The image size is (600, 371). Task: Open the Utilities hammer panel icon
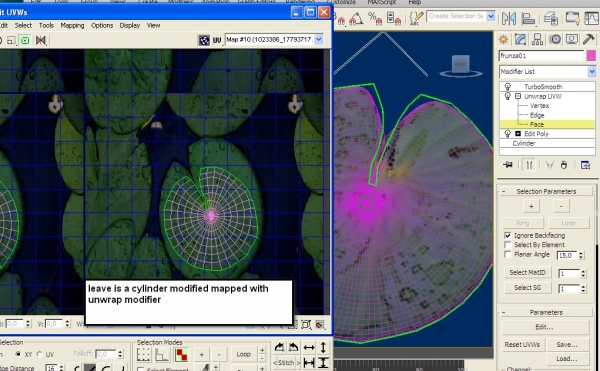588,39
